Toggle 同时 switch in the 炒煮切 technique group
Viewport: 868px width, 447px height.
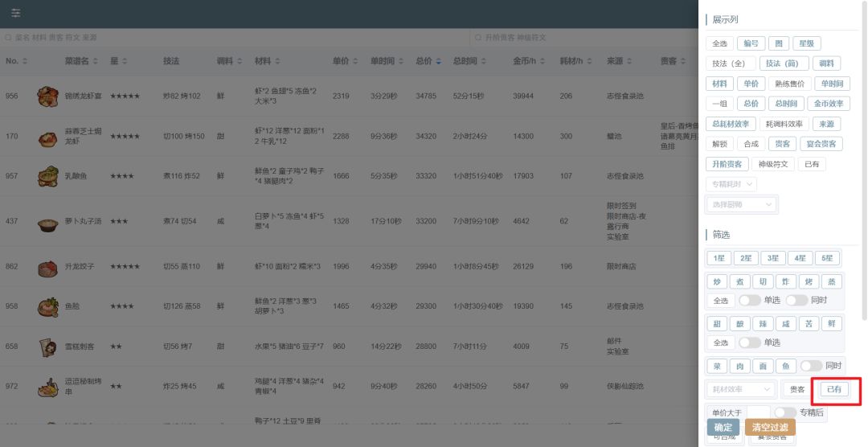coord(796,300)
